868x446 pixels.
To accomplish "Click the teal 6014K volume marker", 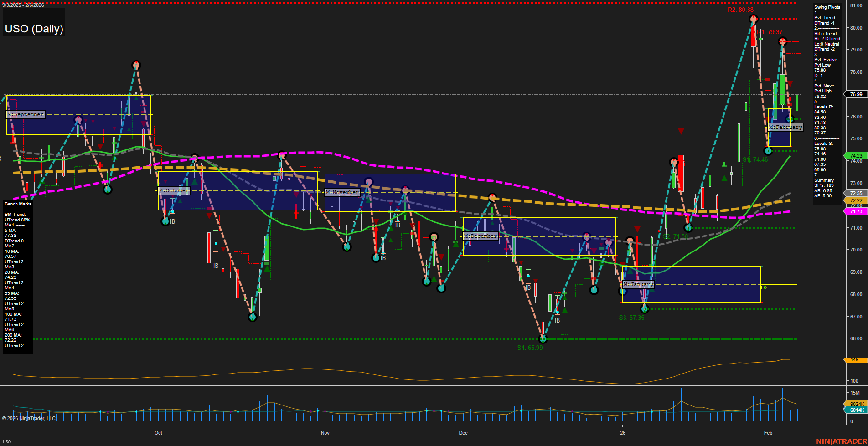I will (857, 410).
